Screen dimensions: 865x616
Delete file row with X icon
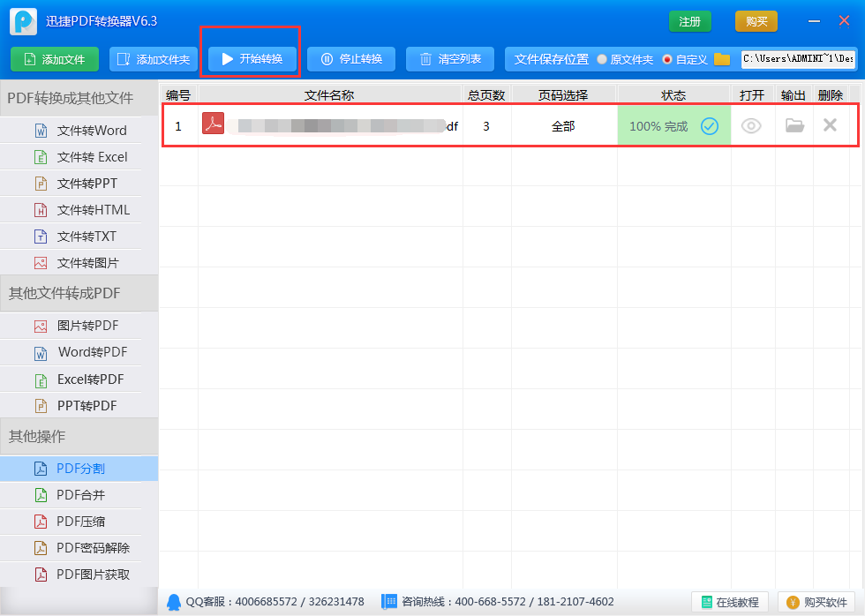pyautogui.click(x=830, y=125)
